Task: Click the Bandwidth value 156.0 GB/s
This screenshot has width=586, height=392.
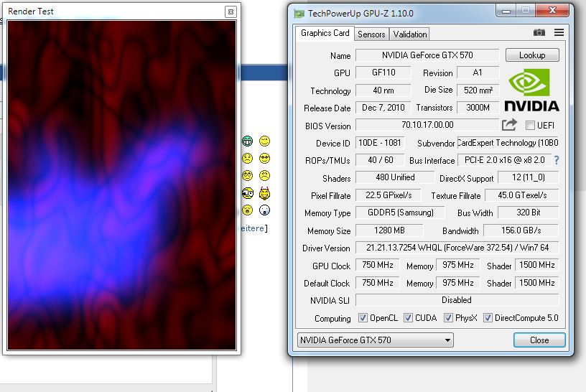Action: tap(521, 230)
